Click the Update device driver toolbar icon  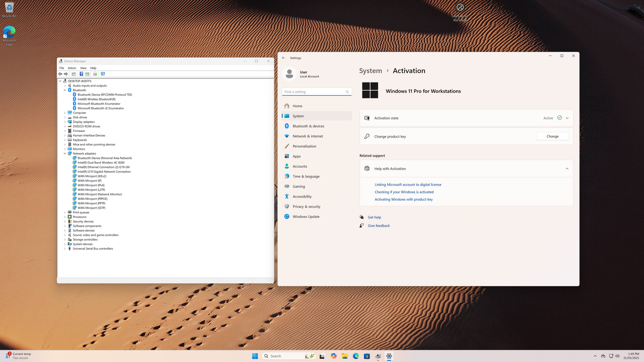[x=95, y=74]
